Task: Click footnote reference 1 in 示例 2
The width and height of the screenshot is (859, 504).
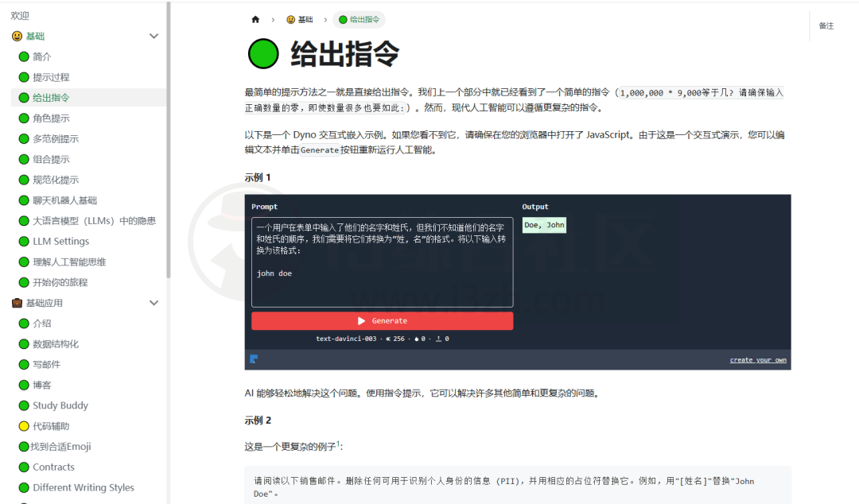Action: [338, 444]
